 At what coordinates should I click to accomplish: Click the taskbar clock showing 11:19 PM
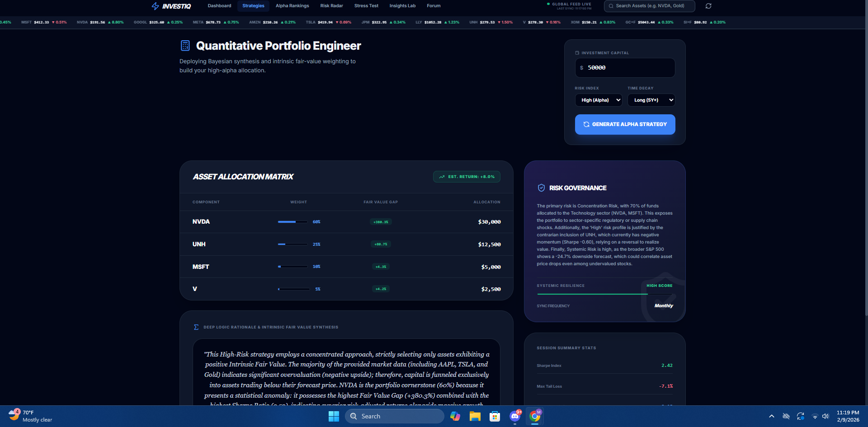click(848, 416)
